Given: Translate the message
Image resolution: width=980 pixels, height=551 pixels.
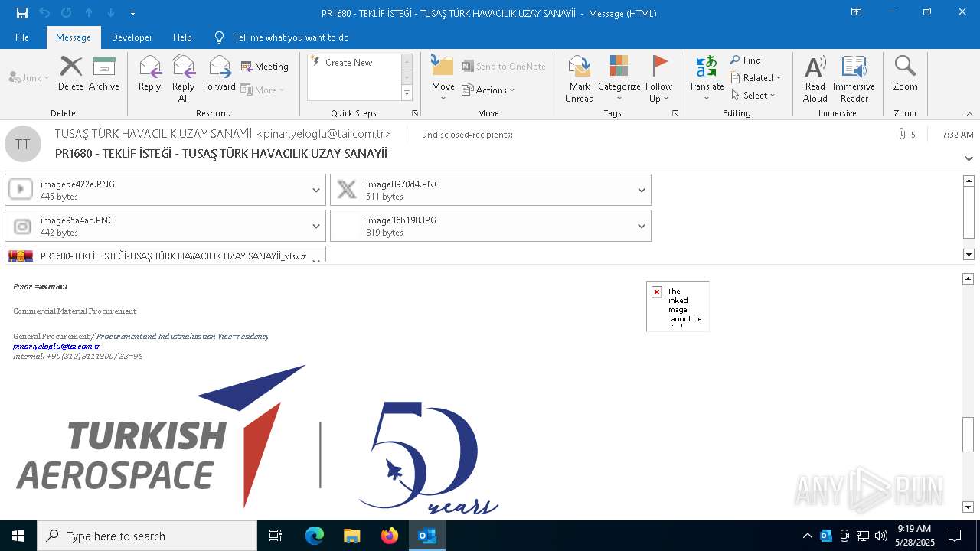Looking at the screenshot, I should click(706, 78).
